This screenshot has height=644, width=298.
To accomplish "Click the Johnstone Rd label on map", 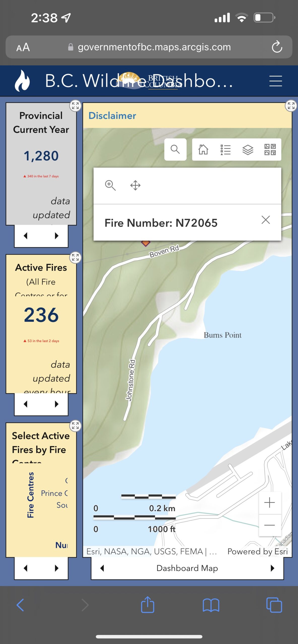I will coord(130,380).
